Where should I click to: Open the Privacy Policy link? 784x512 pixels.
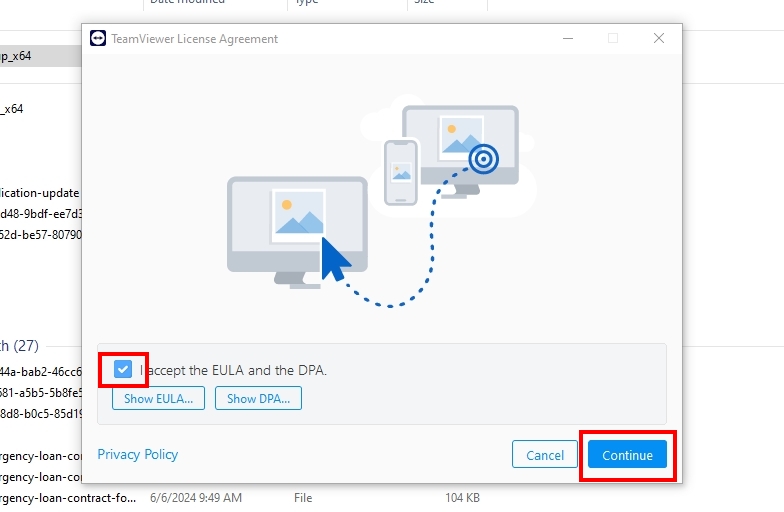pos(138,454)
